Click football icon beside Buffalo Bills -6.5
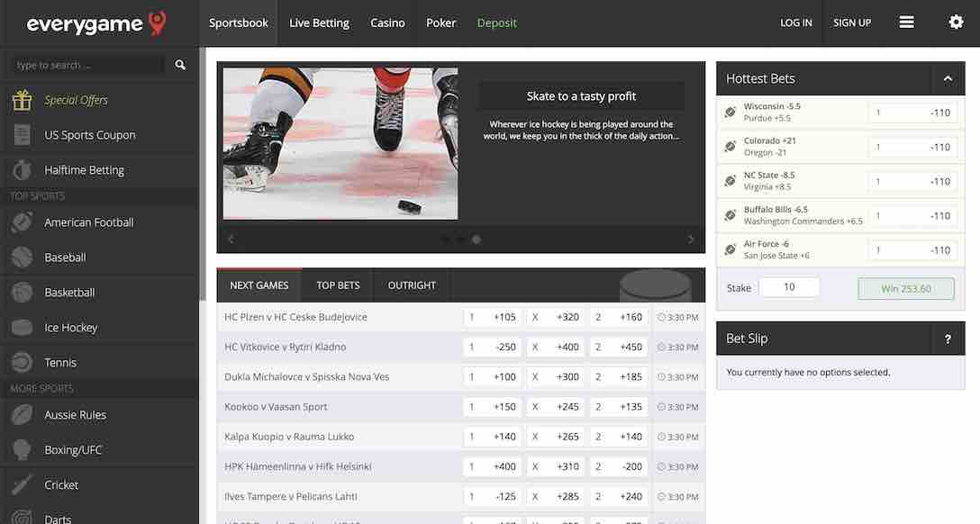 click(x=730, y=215)
